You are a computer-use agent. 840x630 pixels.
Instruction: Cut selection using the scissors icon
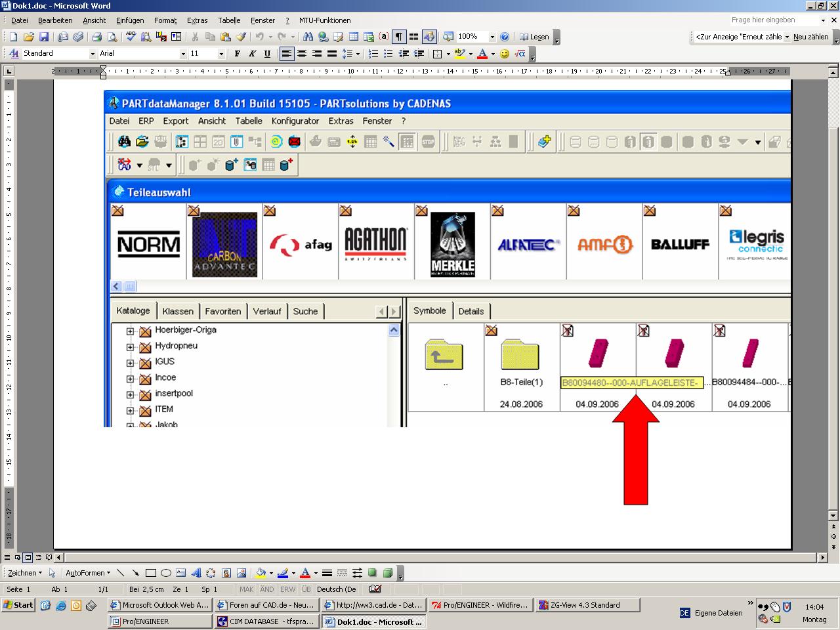[195, 37]
